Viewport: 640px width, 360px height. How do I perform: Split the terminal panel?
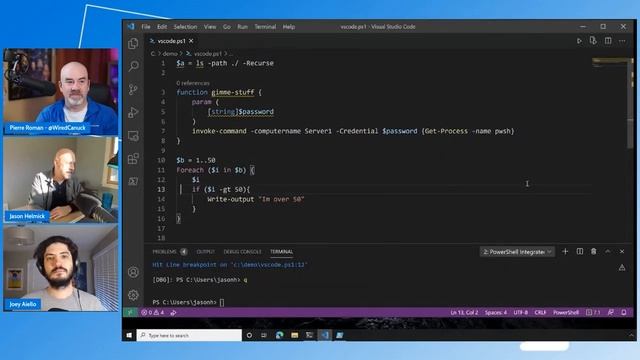tap(580, 251)
